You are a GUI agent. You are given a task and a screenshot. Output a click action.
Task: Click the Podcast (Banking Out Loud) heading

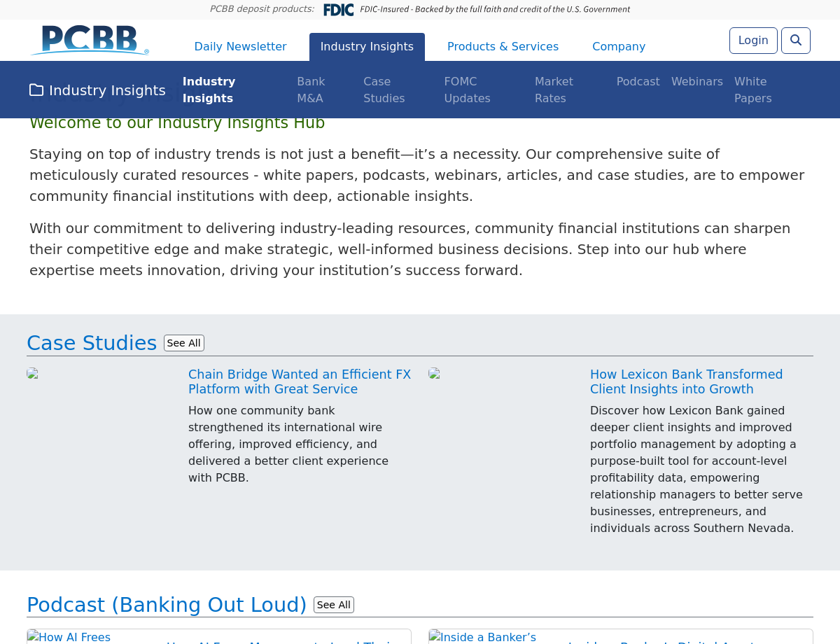(x=167, y=605)
